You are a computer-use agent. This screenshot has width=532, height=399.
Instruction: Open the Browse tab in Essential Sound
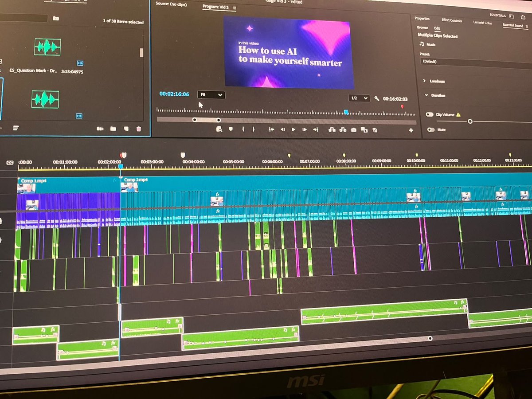[422, 27]
